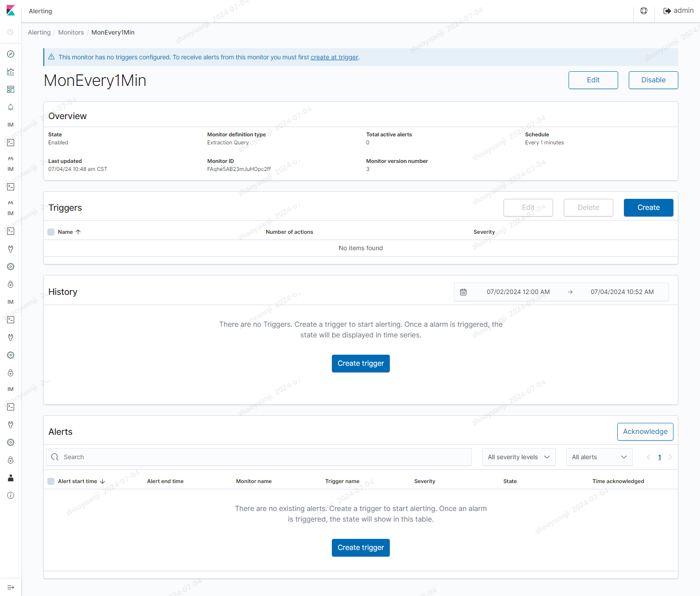Sort triggers by Severity column
The width and height of the screenshot is (700, 596).
[484, 232]
